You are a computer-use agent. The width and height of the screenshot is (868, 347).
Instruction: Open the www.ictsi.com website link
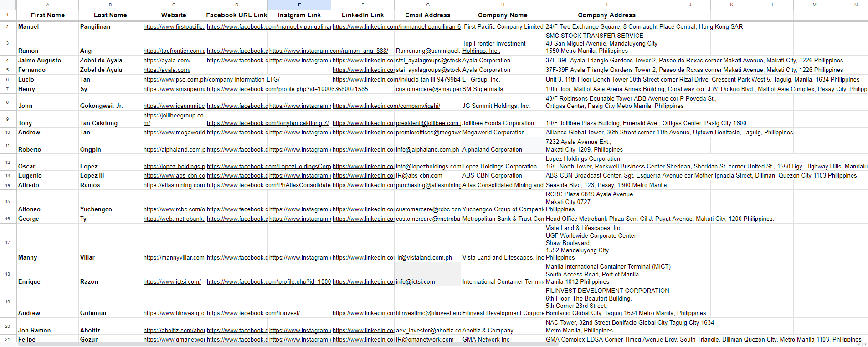tap(172, 282)
